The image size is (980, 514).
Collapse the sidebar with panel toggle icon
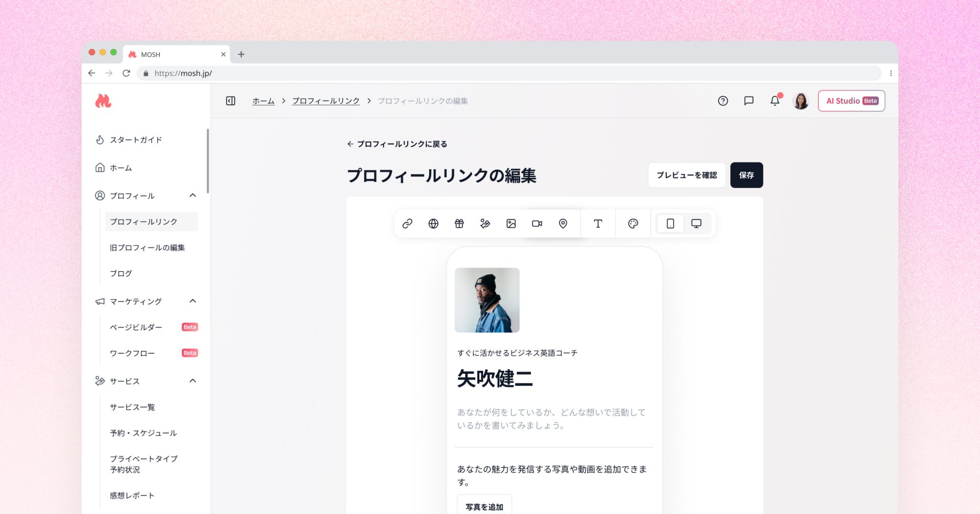pos(231,101)
